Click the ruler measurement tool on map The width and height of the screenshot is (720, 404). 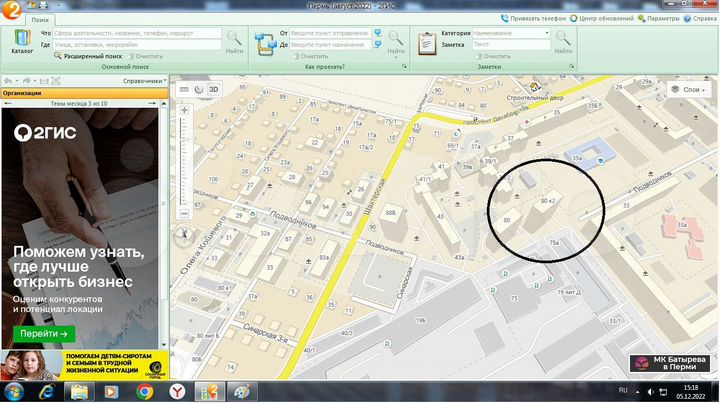click(184, 89)
